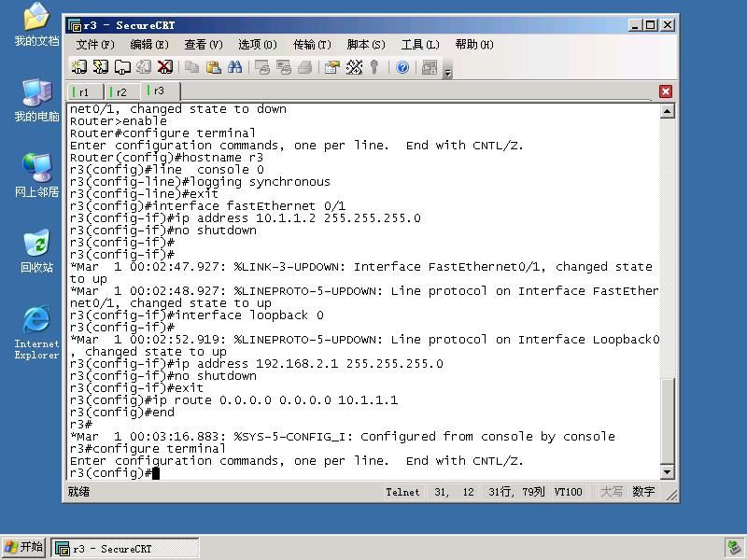The width and height of the screenshot is (747, 560).
Task: Open the 工具(L) menu
Action: point(420,45)
